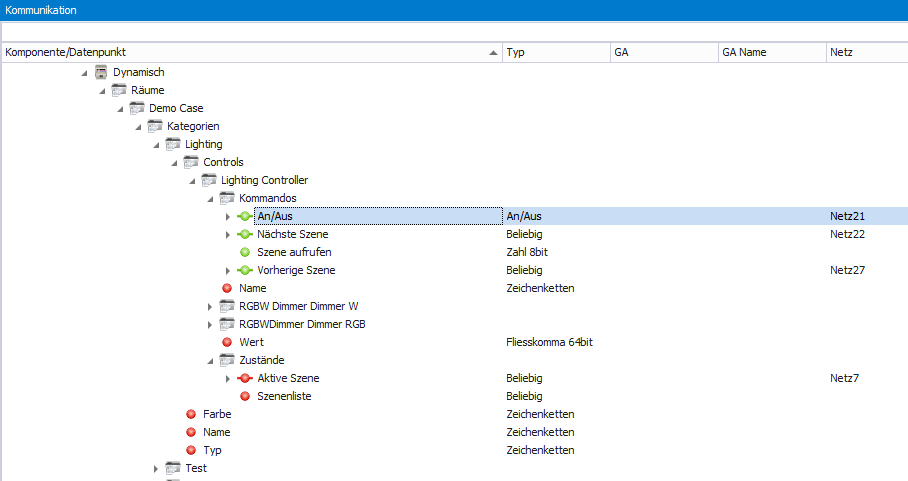The width and height of the screenshot is (908, 481).
Task: Select the Szene aufrufen row label
Action: click(x=294, y=252)
